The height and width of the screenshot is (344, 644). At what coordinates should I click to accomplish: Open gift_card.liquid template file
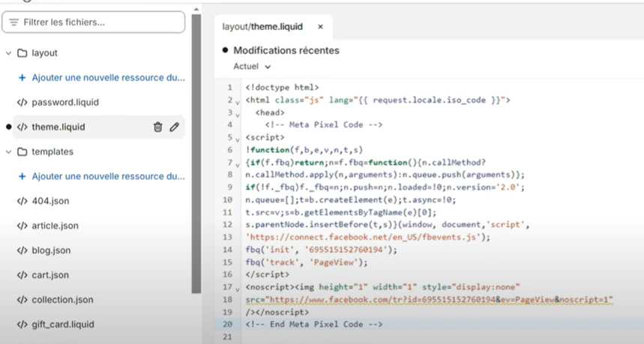pos(63,324)
